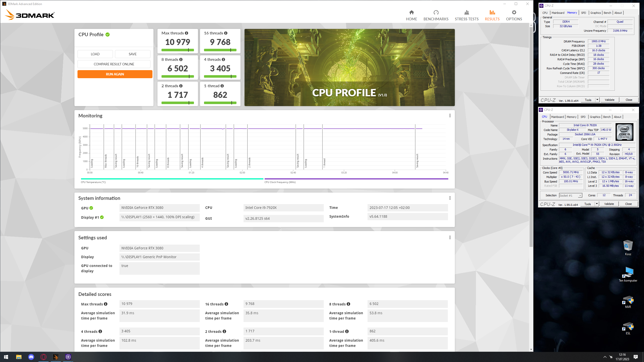The height and width of the screenshot is (362, 644).
Task: Click Validate in upper CPU-Z window
Action: (609, 100)
